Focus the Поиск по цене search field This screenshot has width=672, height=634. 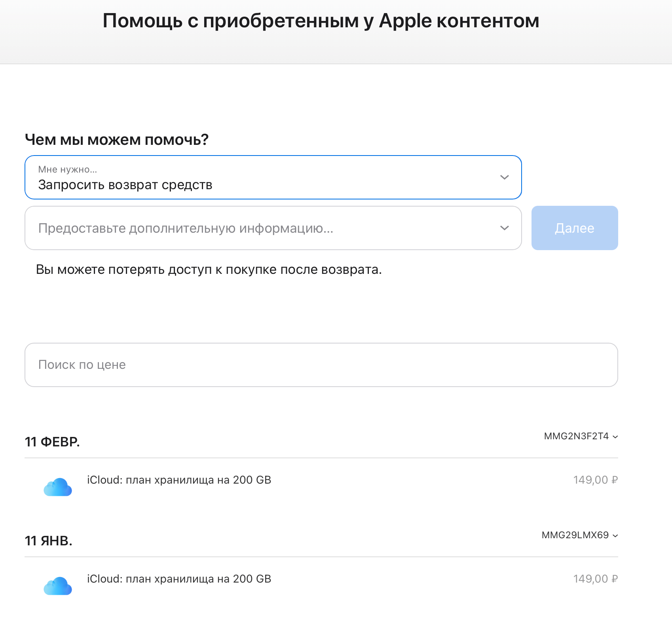[321, 365]
